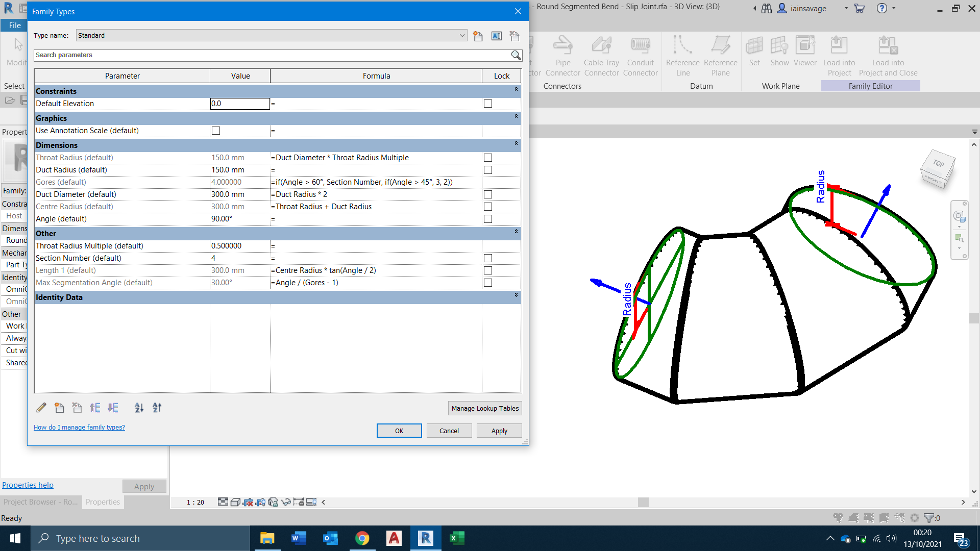Click the Parameter column header

click(x=122, y=76)
